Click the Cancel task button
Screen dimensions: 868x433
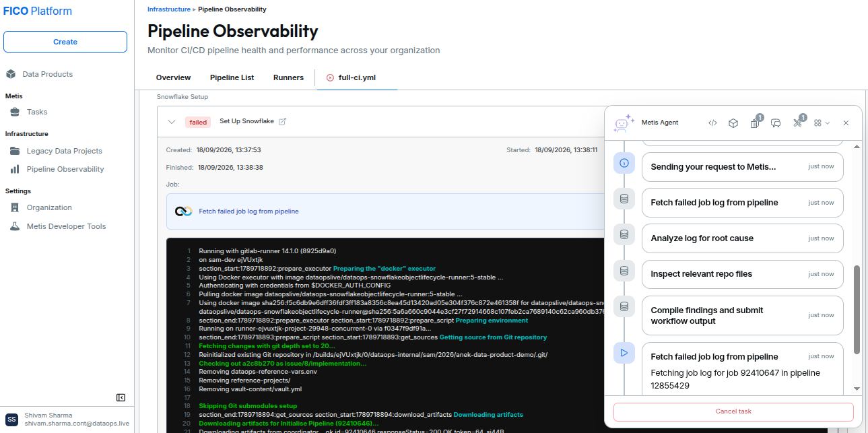pyautogui.click(x=733, y=411)
